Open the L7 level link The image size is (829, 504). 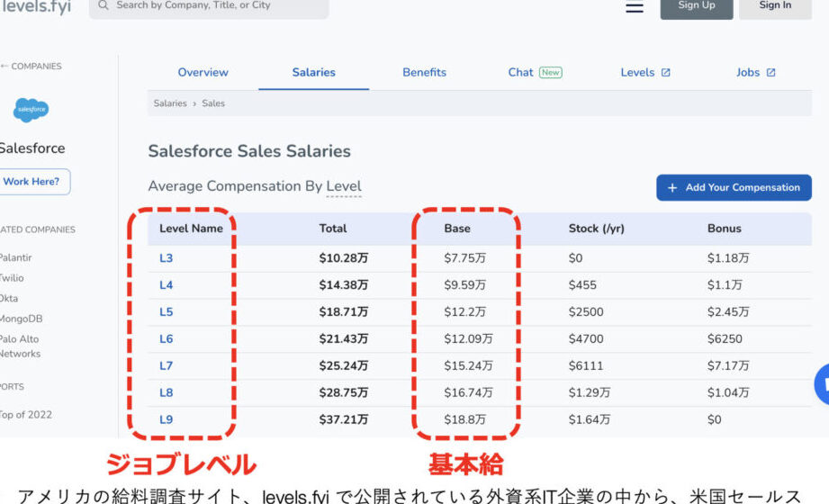pyautogui.click(x=167, y=366)
